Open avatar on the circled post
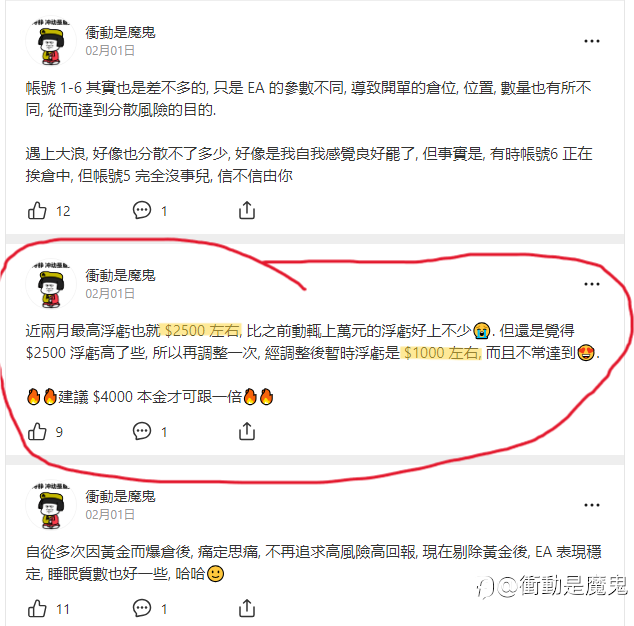The image size is (634, 626). (x=51, y=284)
